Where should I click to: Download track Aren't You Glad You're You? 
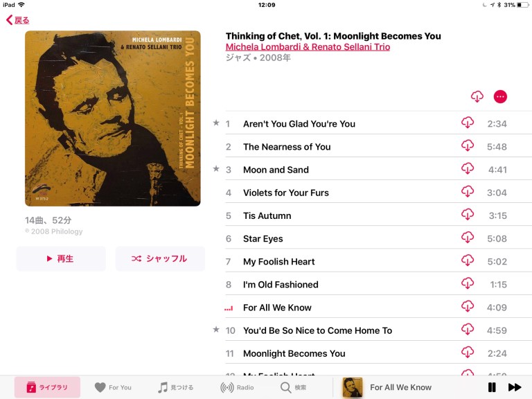click(468, 123)
